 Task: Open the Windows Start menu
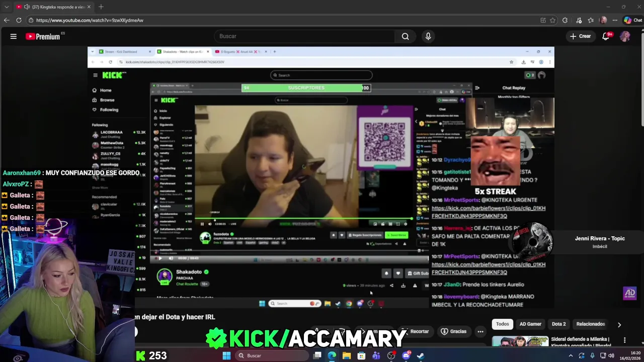tap(226, 355)
